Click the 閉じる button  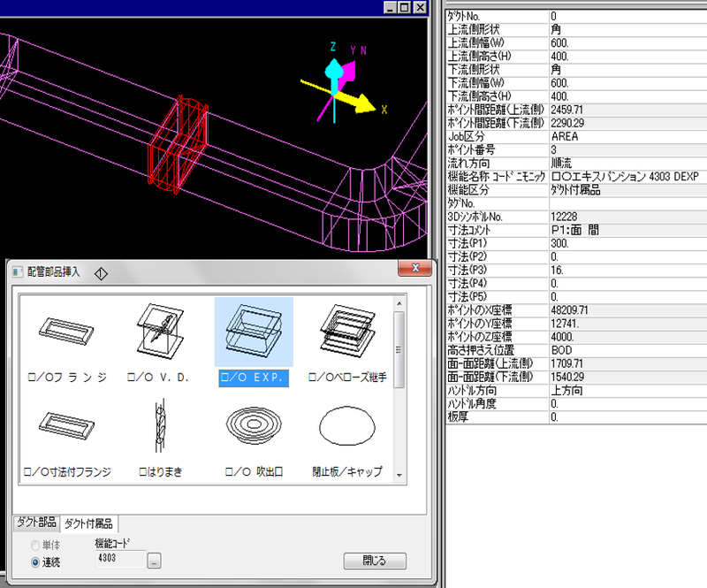pyautogui.click(x=375, y=561)
